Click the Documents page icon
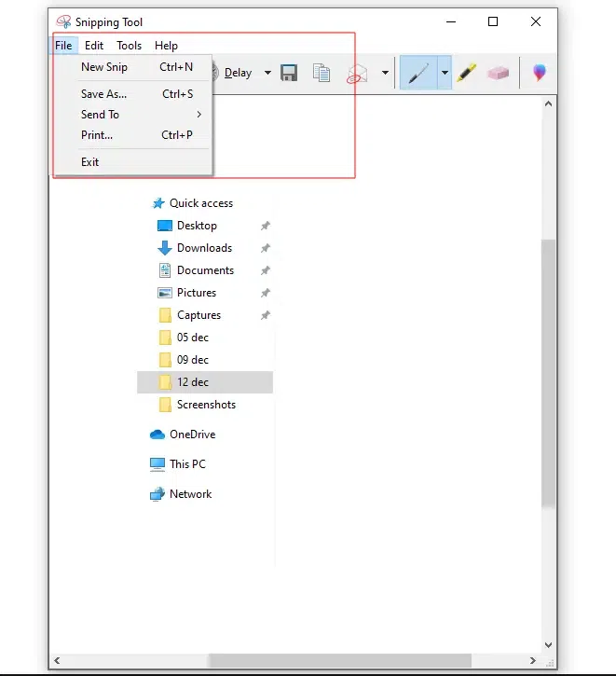Screen dimensions: 616x676 165,270
